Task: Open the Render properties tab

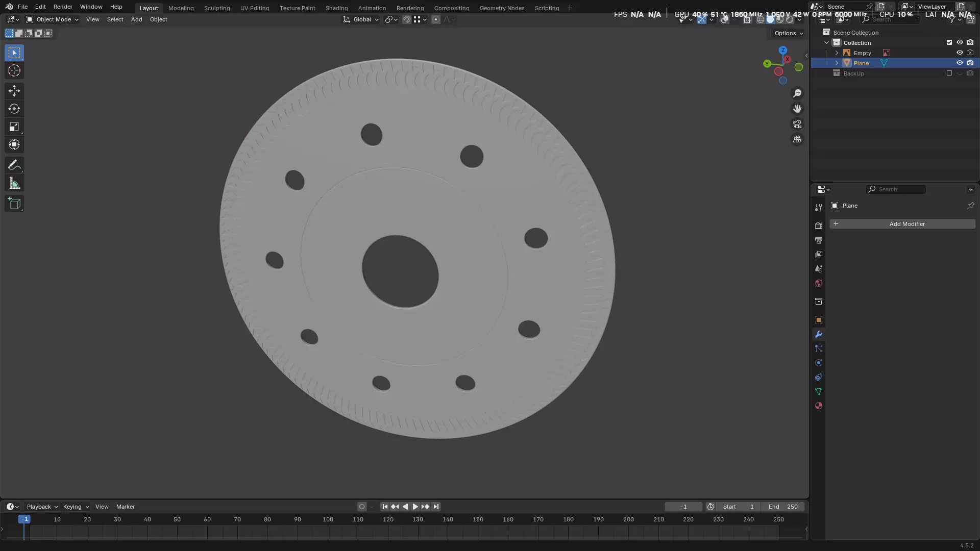Action: point(819,226)
